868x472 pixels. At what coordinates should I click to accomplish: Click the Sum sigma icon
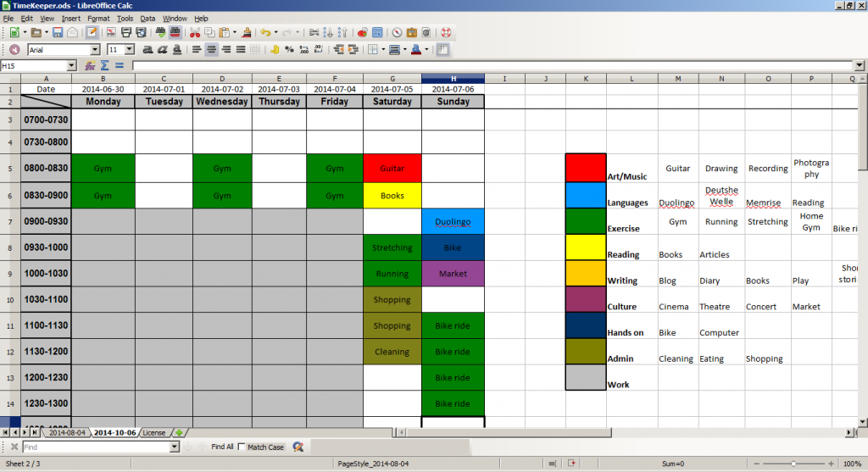click(x=104, y=65)
